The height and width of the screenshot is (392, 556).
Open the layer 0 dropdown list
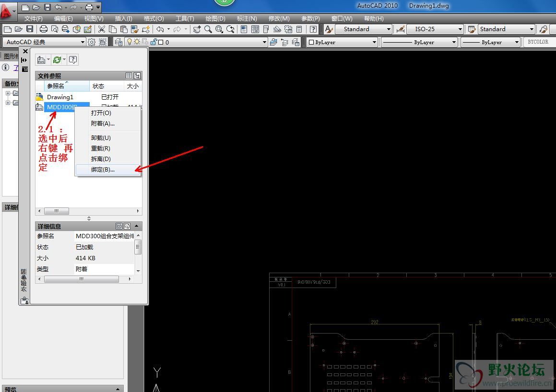coord(264,42)
